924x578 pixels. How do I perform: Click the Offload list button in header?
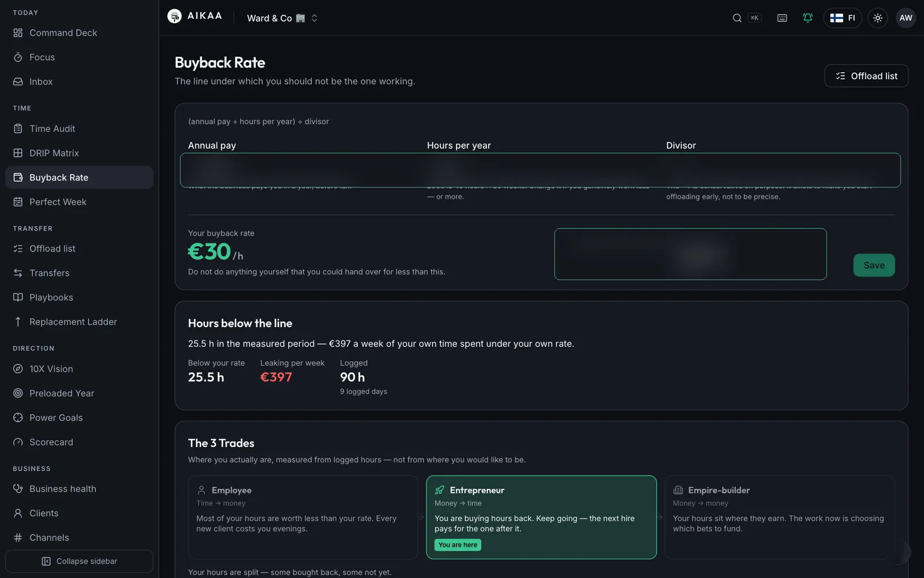(x=866, y=76)
